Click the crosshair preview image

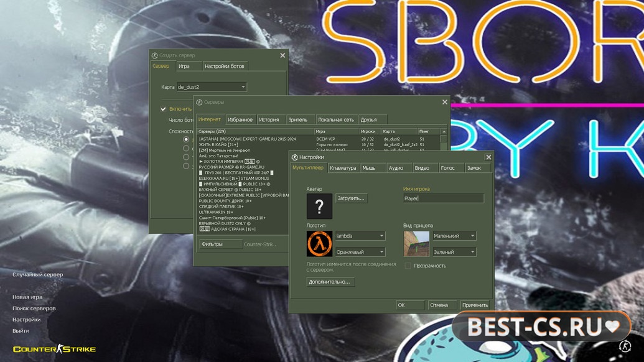point(416,244)
